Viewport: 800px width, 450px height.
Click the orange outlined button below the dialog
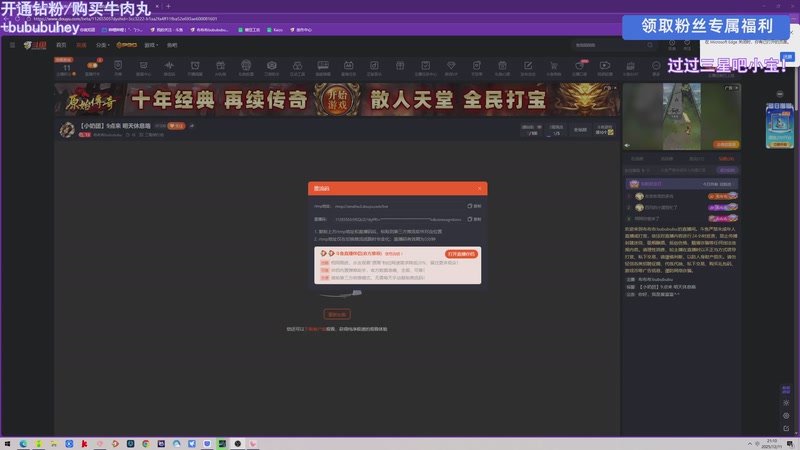pyautogui.click(x=337, y=314)
